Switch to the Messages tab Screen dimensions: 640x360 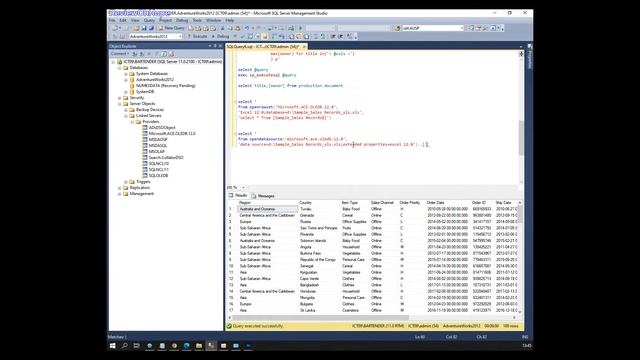tap(264, 196)
